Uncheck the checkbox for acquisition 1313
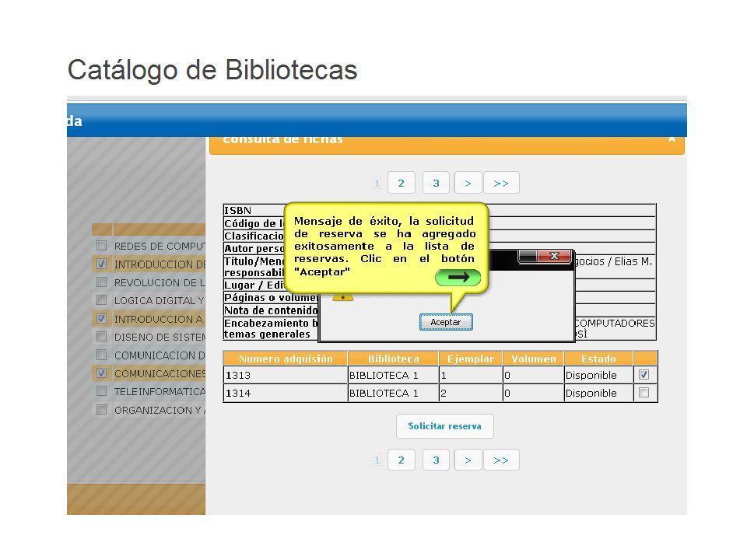747x560 pixels. [x=644, y=375]
